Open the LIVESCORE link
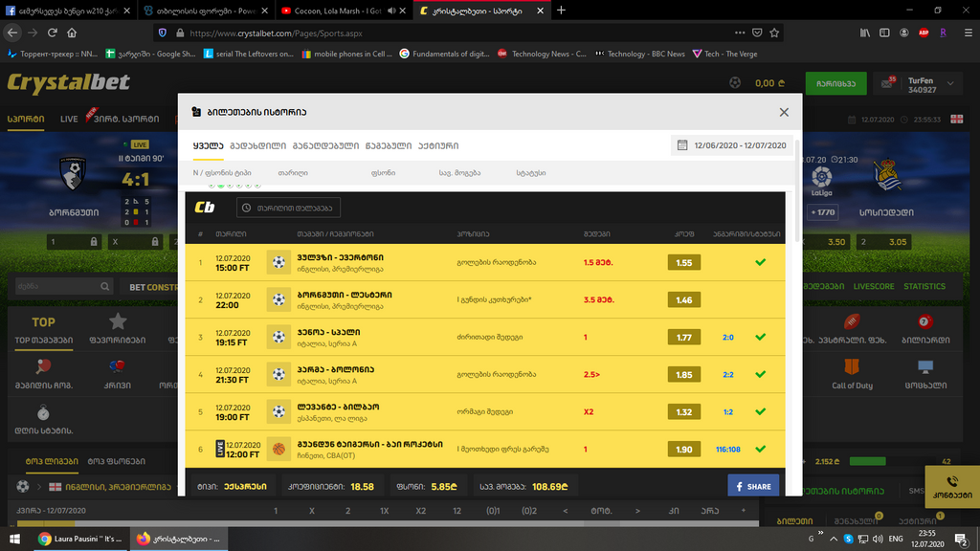This screenshot has width=980, height=551. (873, 286)
